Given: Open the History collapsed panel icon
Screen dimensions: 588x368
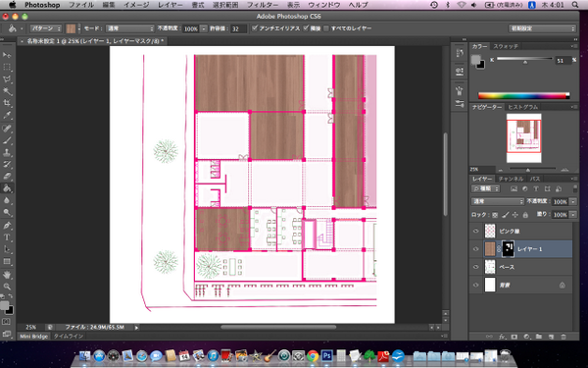Looking at the screenshot, I should pyautogui.click(x=460, y=54).
